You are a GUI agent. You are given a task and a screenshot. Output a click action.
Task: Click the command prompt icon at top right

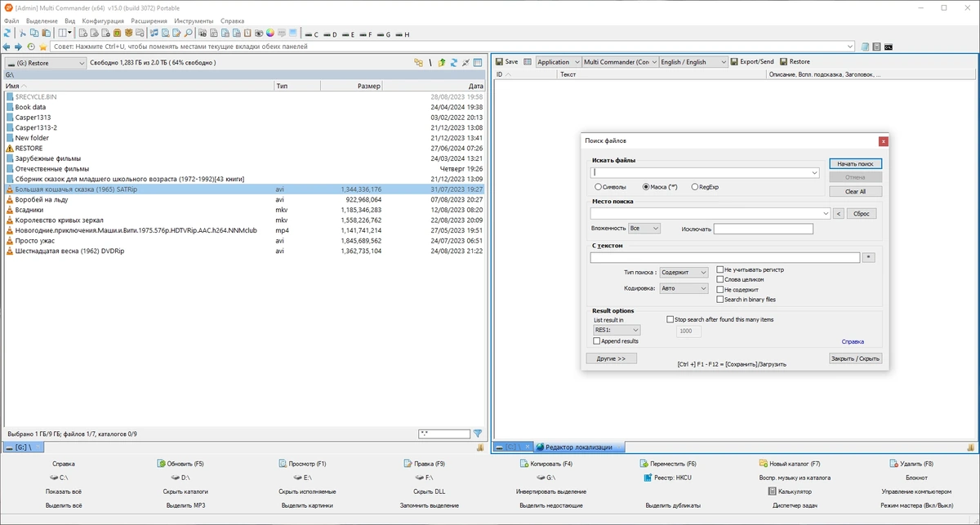click(889, 47)
